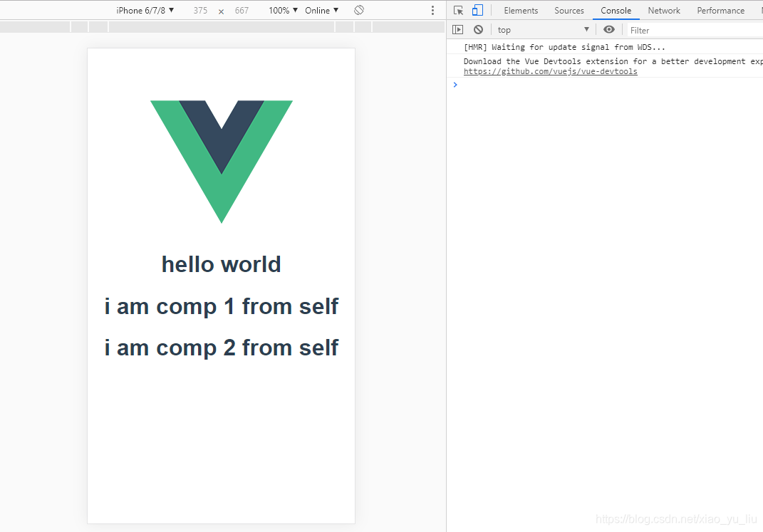Switch to the Network tab
Screen dimensions: 763x532
click(664, 10)
